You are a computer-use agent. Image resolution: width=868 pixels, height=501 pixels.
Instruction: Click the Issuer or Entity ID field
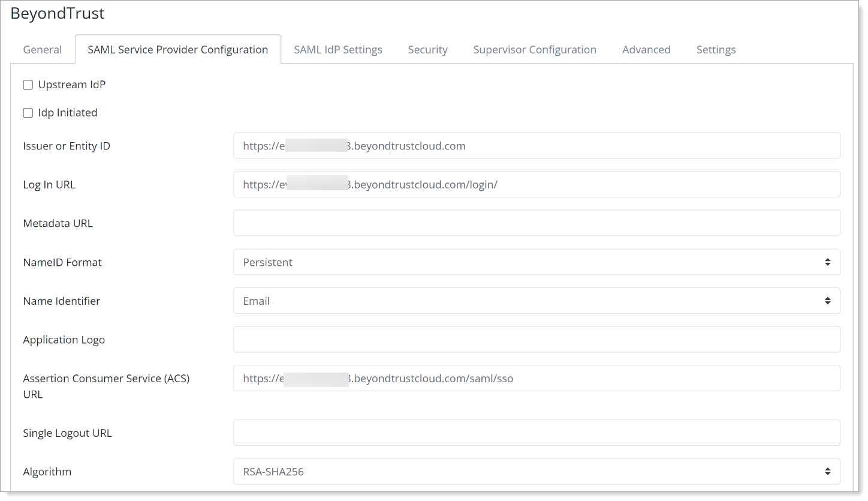537,146
